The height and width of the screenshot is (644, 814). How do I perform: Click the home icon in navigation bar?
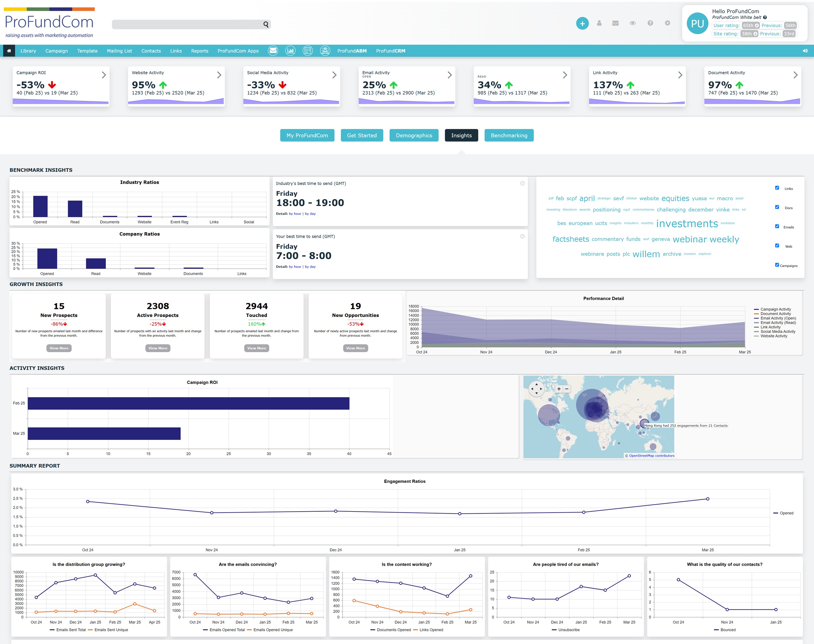9,51
